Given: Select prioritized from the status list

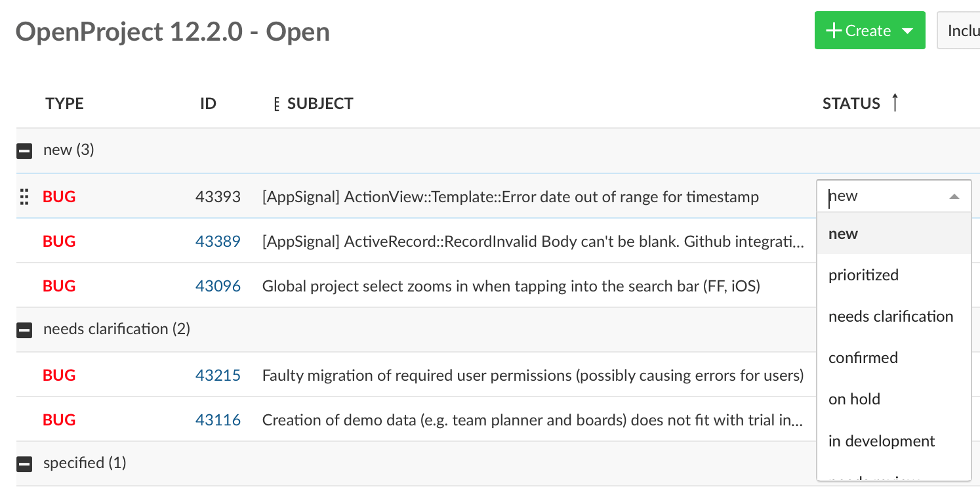Looking at the screenshot, I should coord(863,274).
